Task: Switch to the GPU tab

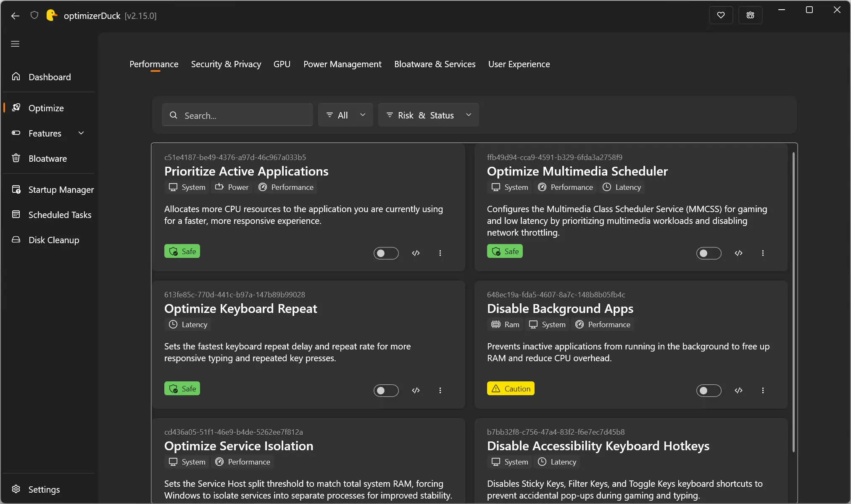Action: [282, 64]
